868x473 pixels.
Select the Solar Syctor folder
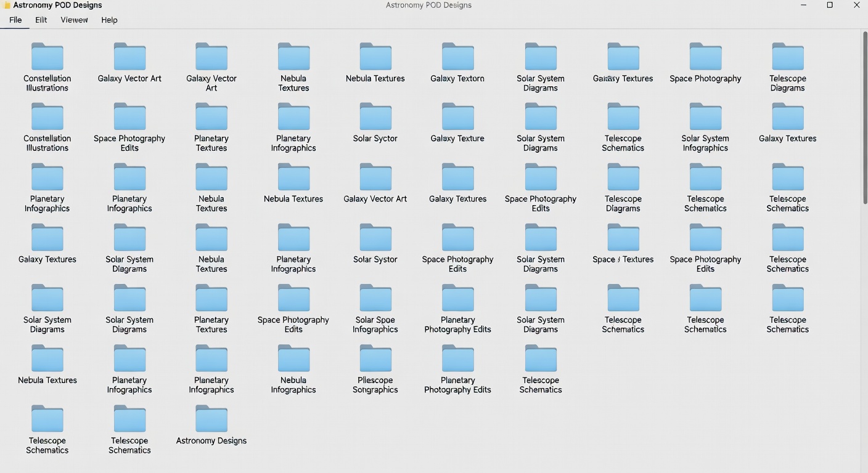375,123
